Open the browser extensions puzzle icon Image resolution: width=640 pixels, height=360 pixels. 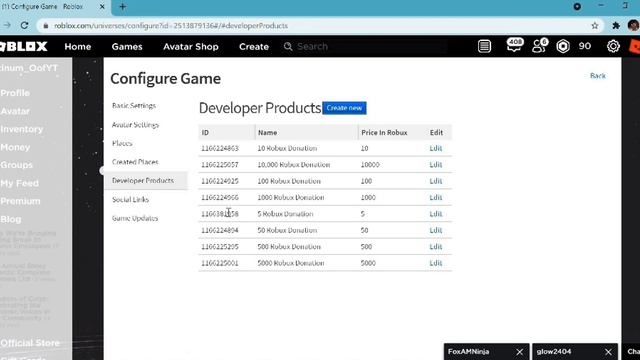click(616, 26)
